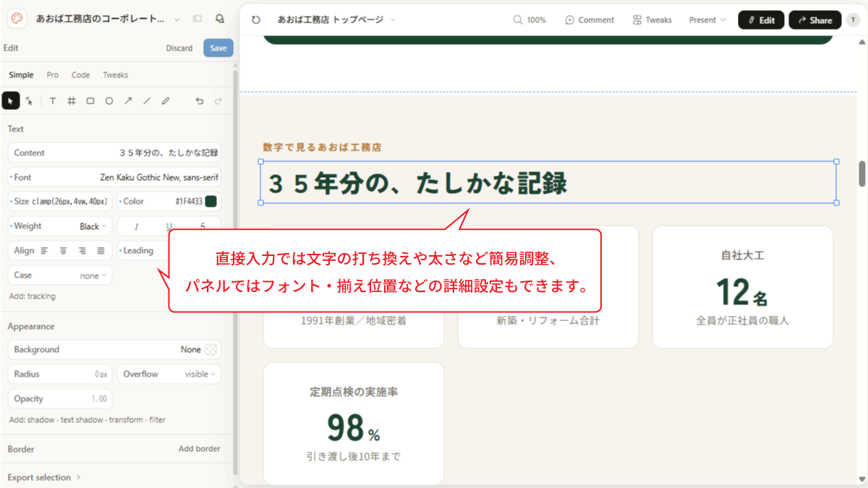
Task: Click 定期点検の実施率 card title
Action: (x=353, y=392)
